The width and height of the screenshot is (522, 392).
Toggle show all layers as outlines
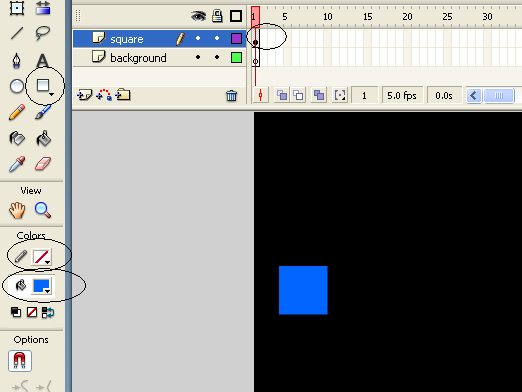(236, 16)
